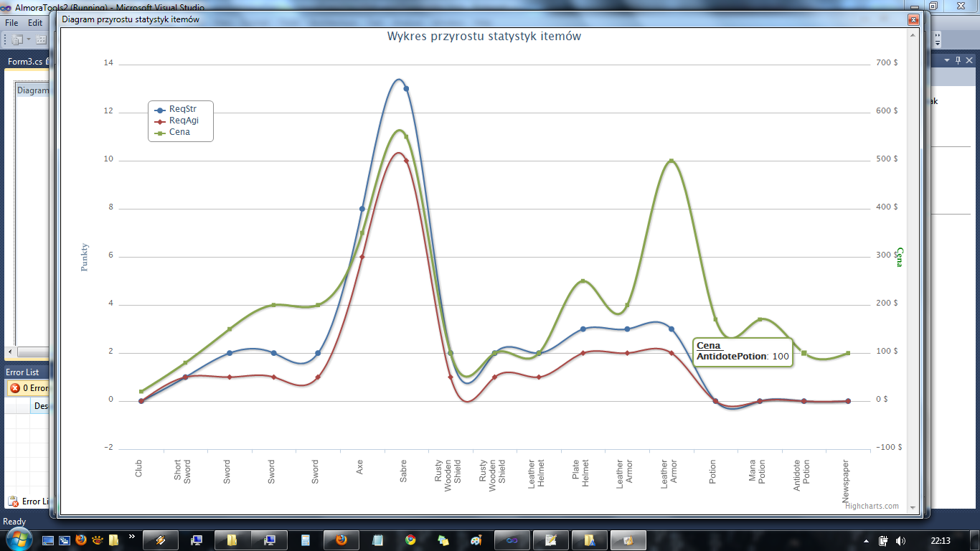Open the right panel's window position dropdown
Viewport: 980px width, 551px height.
tap(947, 60)
